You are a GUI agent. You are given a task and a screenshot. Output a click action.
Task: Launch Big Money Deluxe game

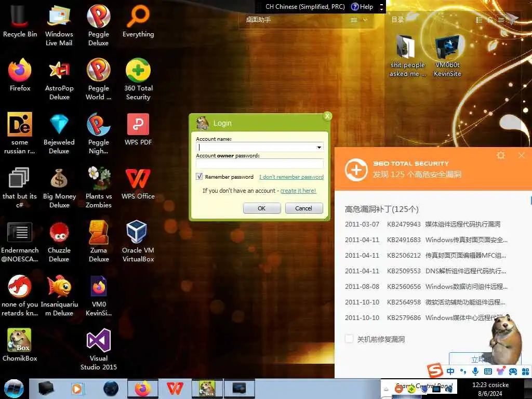pyautogui.click(x=59, y=187)
